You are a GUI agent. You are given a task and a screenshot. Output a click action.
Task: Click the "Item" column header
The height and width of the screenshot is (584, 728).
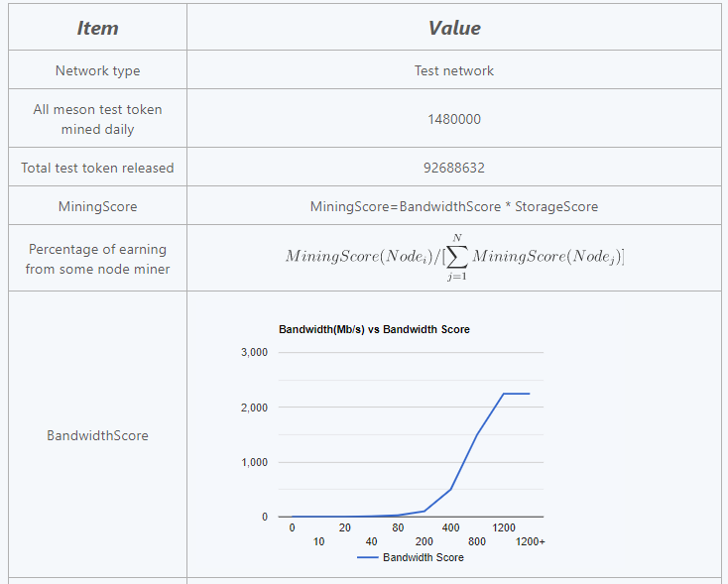coord(97,28)
